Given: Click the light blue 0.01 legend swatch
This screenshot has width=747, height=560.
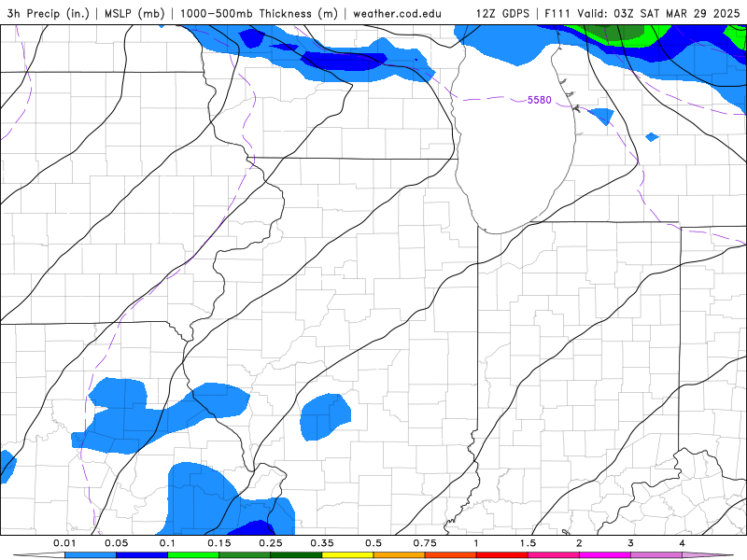Looking at the screenshot, I should tap(91, 555).
